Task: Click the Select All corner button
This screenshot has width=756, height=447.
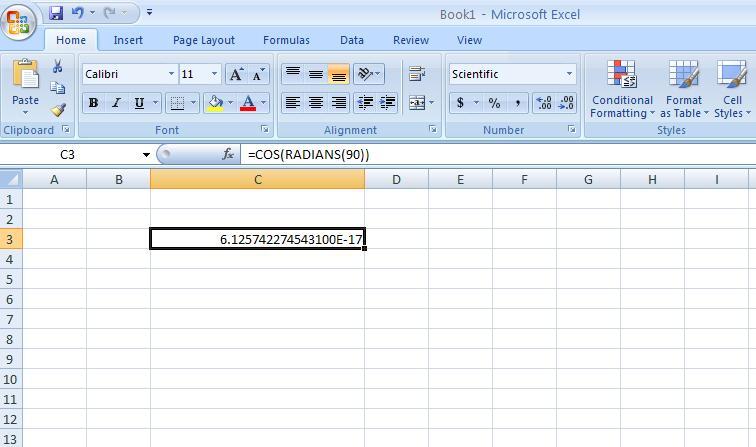Action: 11,179
